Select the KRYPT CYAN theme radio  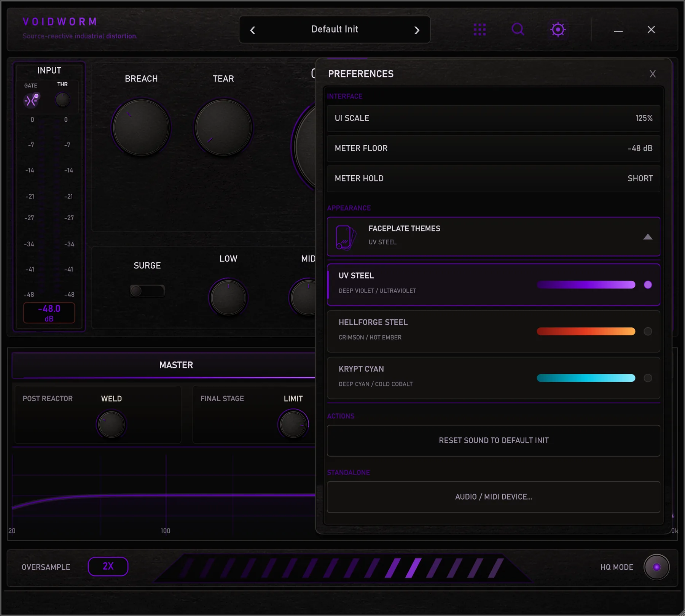coord(648,378)
